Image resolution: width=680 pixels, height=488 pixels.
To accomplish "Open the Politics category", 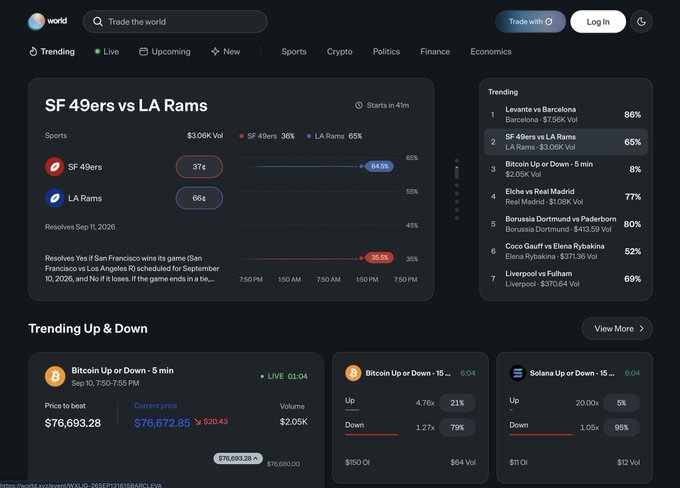I will tap(386, 52).
